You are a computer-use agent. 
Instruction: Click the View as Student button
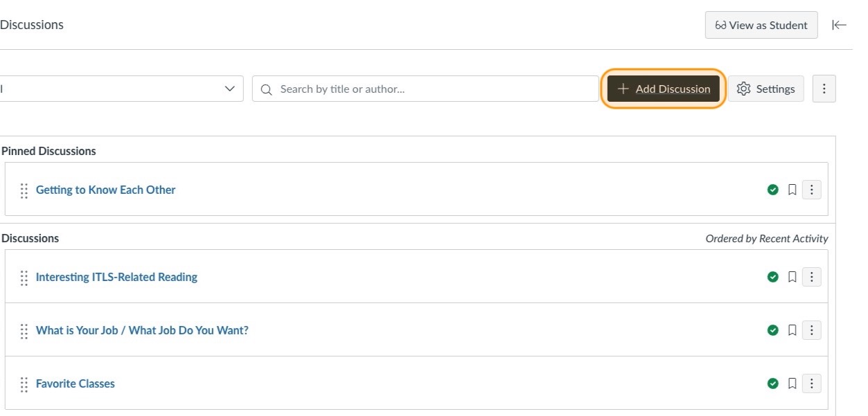pos(761,24)
